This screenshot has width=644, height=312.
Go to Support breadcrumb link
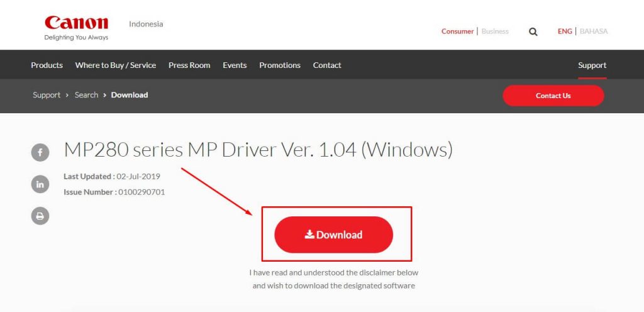tap(47, 95)
